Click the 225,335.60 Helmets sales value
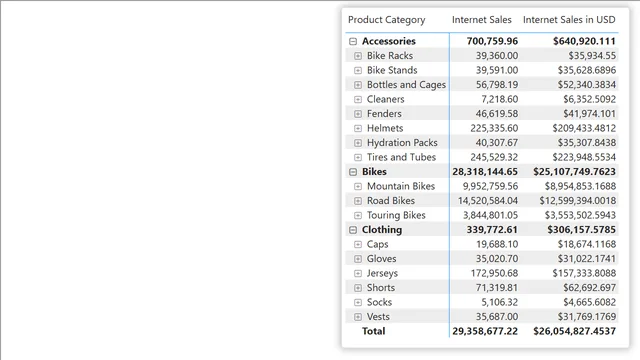The image size is (640, 360). point(494,128)
